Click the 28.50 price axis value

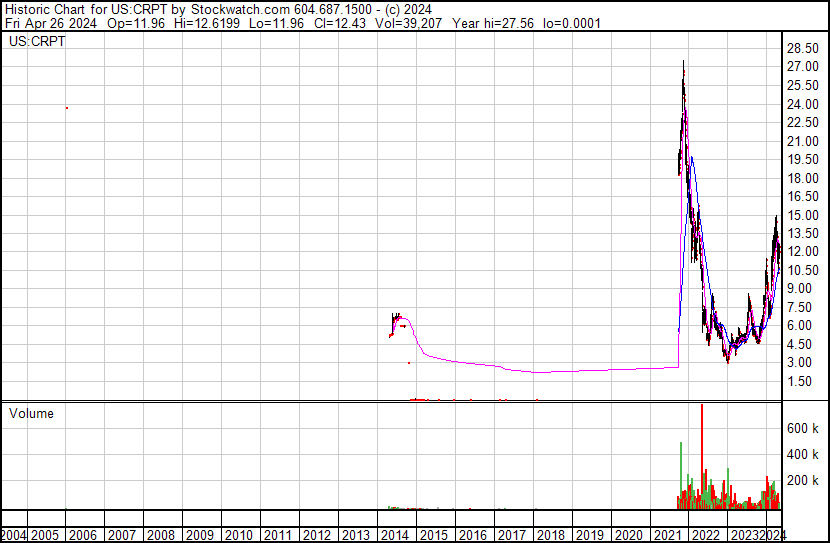803,48
